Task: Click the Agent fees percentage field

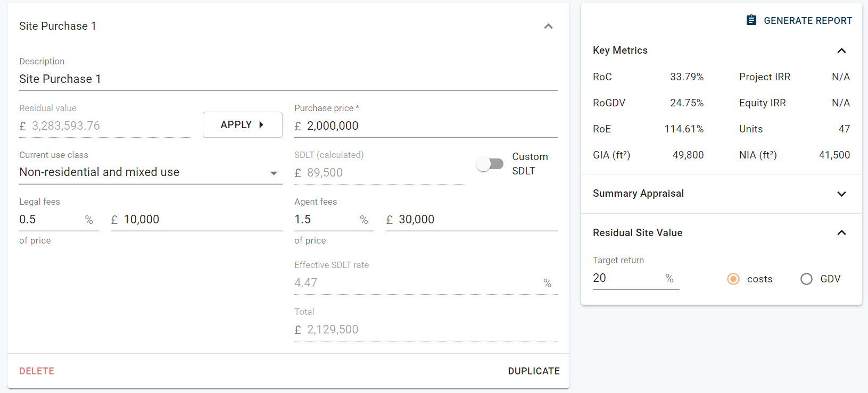Action: point(325,220)
